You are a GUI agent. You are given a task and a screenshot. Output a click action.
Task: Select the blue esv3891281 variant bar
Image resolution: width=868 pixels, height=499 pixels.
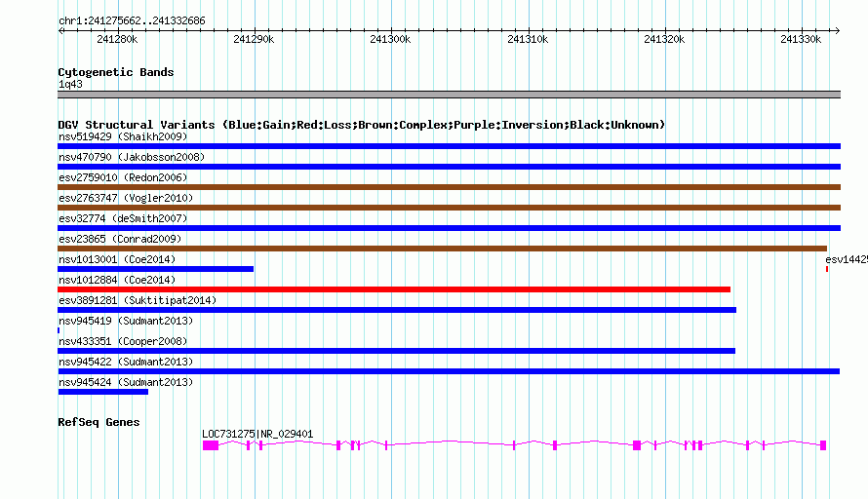397,310
